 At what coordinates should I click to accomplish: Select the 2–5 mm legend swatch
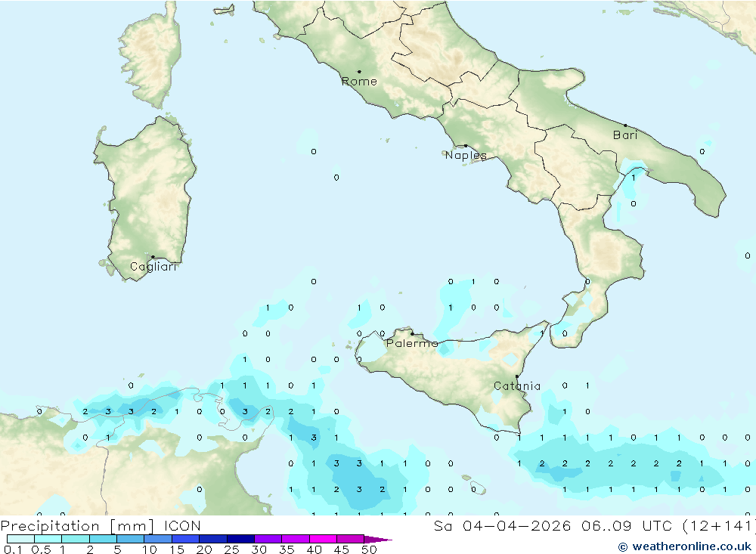[x=103, y=539]
